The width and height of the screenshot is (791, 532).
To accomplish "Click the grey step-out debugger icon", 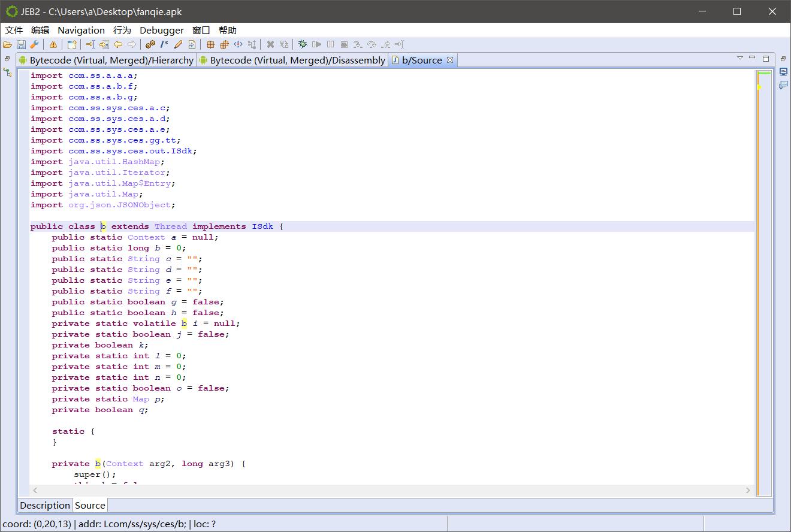I will pyautogui.click(x=385, y=44).
